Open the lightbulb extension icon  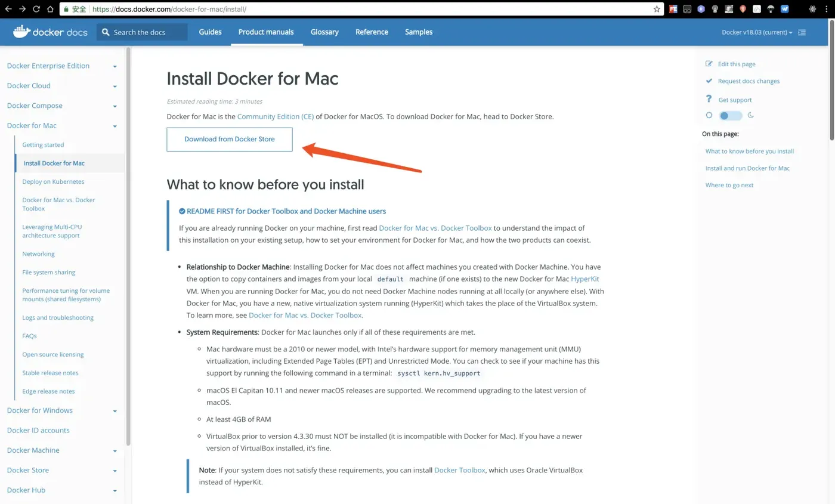[715, 9]
